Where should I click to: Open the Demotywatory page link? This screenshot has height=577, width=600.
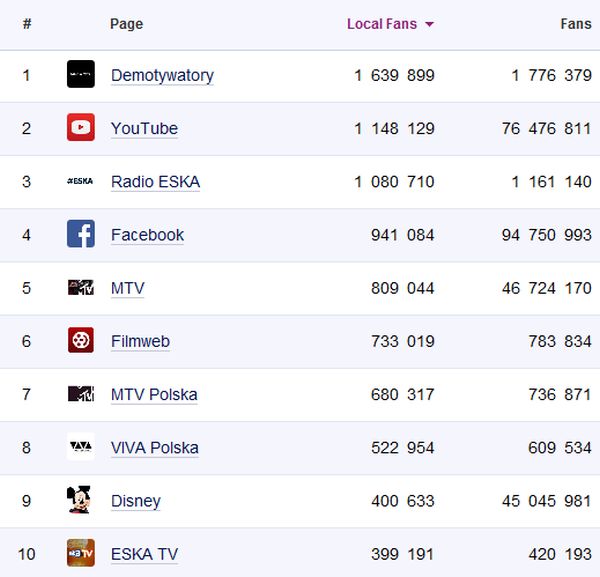pos(162,75)
